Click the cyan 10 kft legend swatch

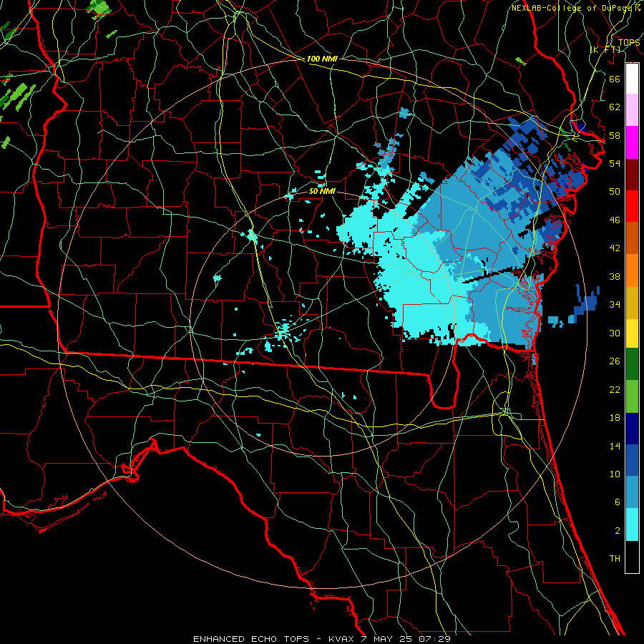click(632, 525)
